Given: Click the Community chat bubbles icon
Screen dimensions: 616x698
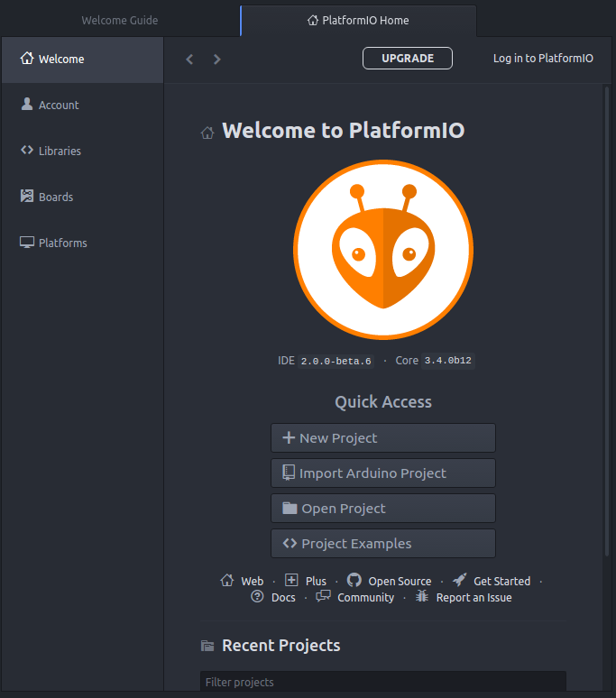Looking at the screenshot, I should (x=323, y=596).
